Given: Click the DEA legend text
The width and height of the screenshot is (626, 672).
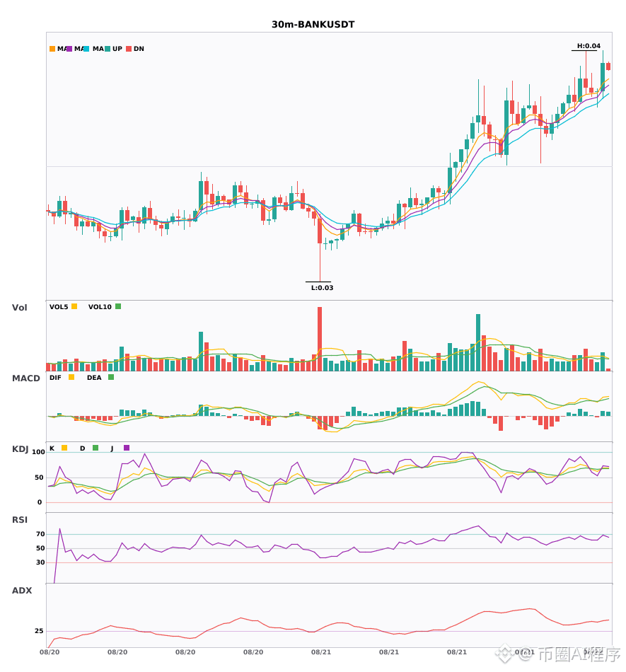Looking at the screenshot, I should coord(94,378).
